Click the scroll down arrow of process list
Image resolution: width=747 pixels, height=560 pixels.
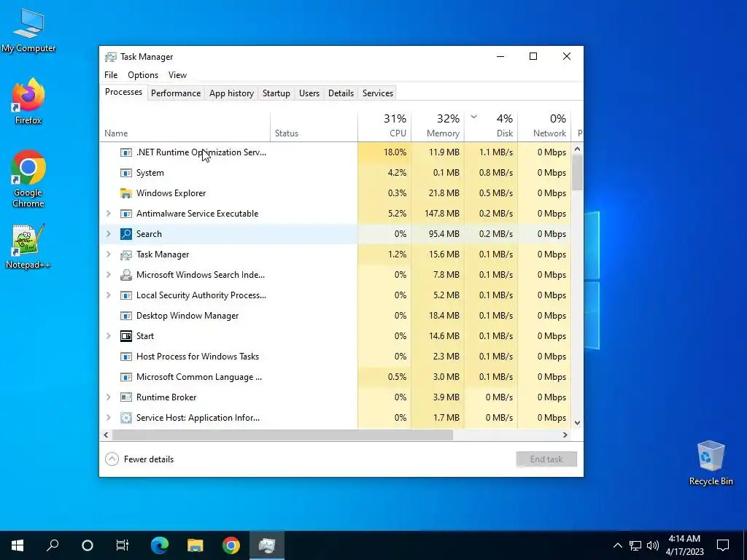click(578, 423)
